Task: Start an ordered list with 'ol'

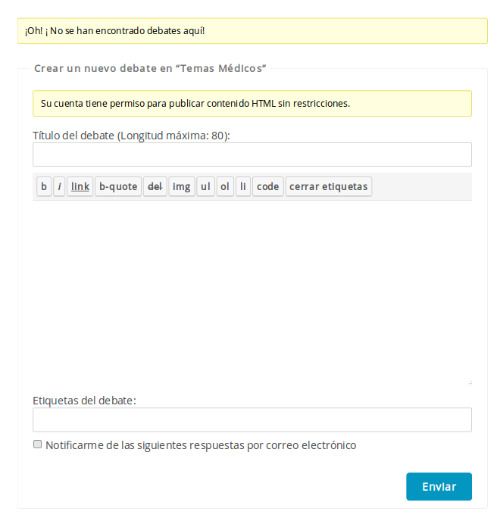Action: pyautogui.click(x=225, y=186)
